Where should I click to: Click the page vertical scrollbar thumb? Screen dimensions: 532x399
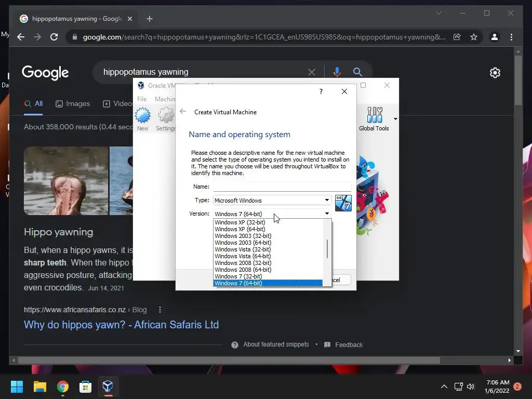tap(518, 79)
